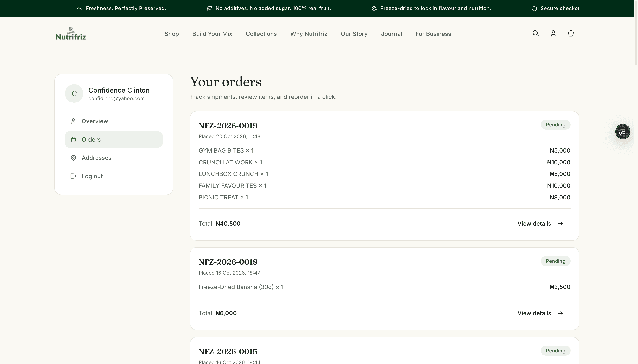The image size is (638, 364).
Task: Click the CRUNCH AT WORK × 1 line
Action: (x=384, y=162)
